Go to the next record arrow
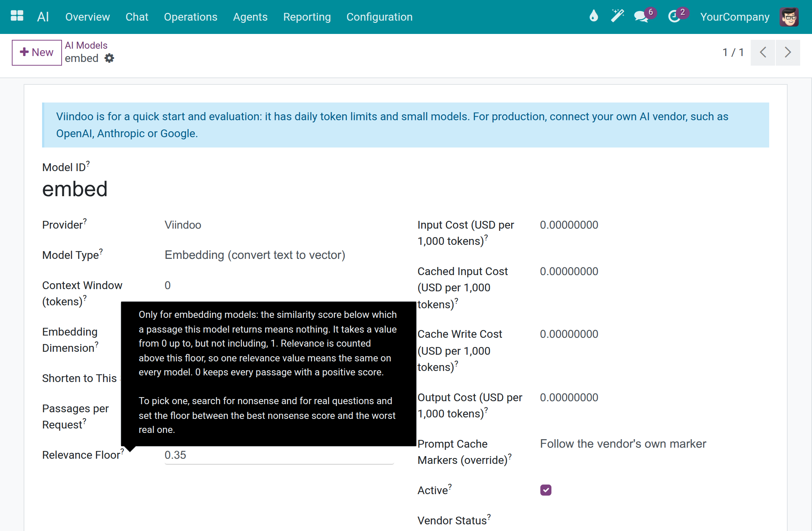 pyautogui.click(x=788, y=52)
